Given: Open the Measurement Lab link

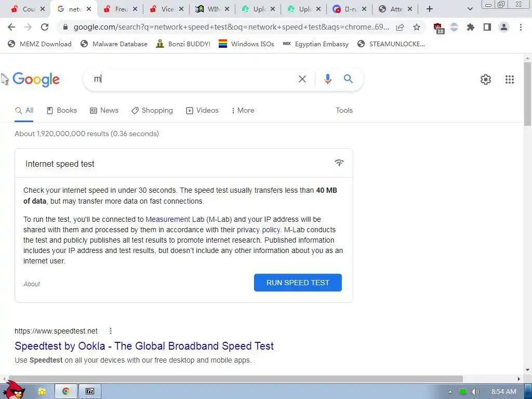Looking at the screenshot, I should (x=175, y=219).
